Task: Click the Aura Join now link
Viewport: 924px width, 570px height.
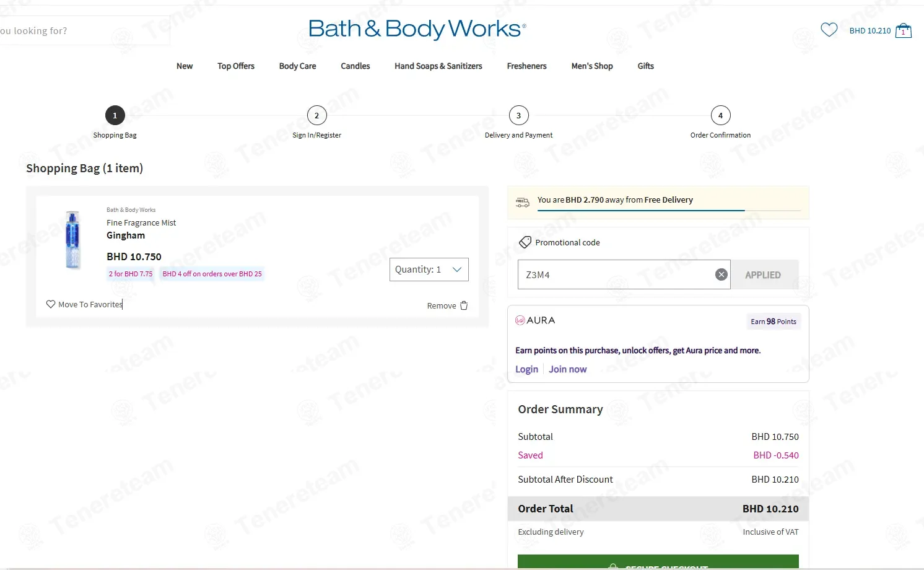Action: (568, 369)
